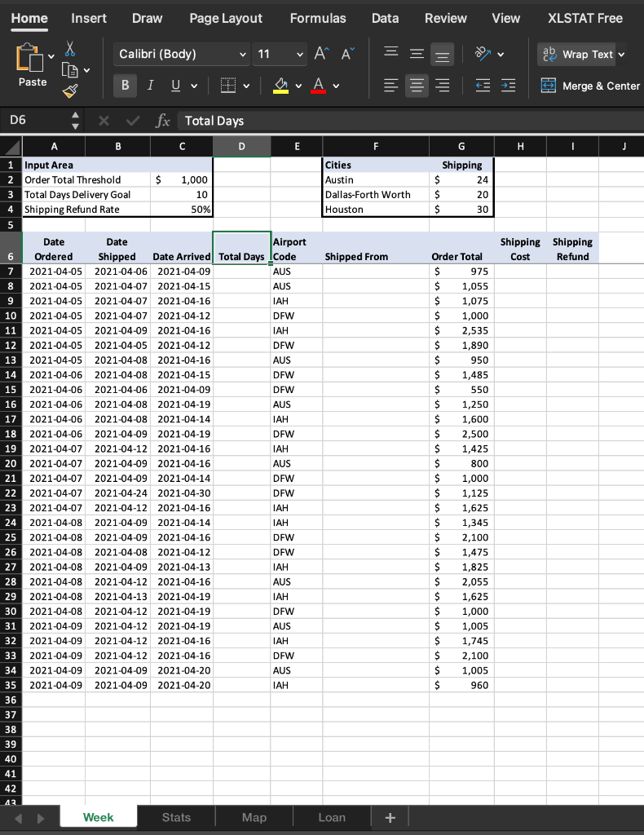Toggle Bold formatting
This screenshot has width=644, height=835.
point(125,85)
